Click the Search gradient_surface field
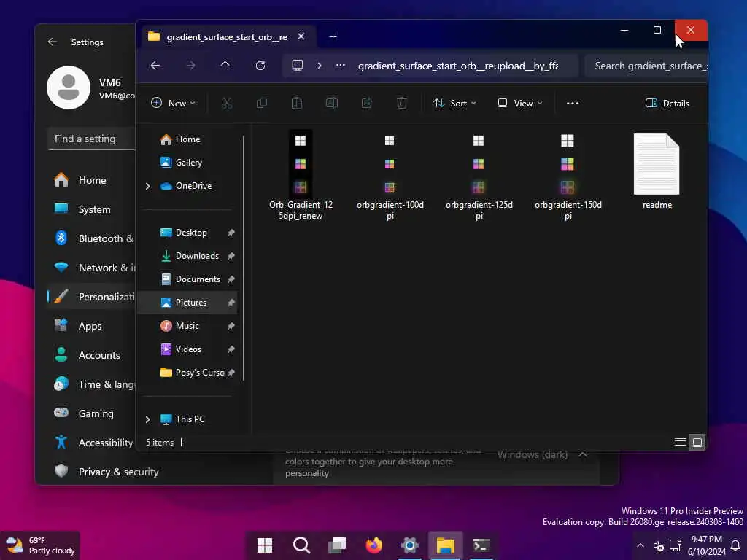 (646, 66)
